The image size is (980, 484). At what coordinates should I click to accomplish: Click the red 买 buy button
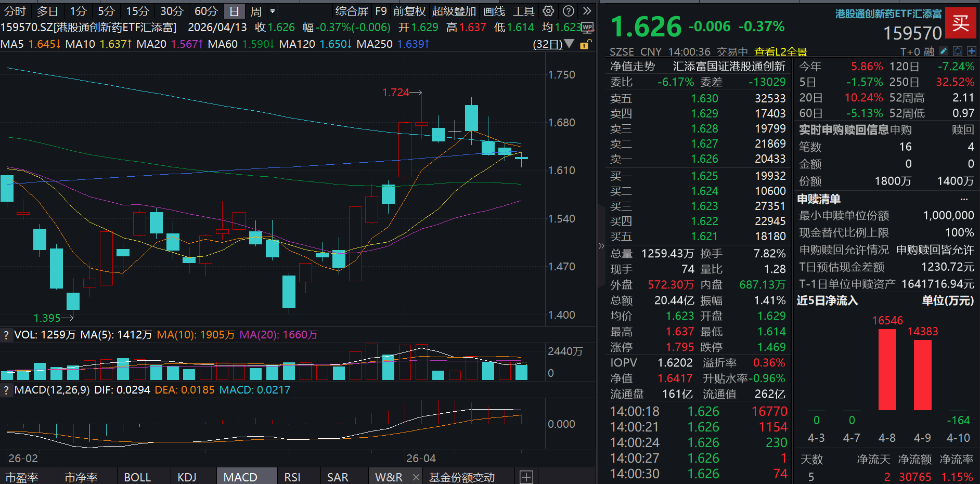point(960,23)
